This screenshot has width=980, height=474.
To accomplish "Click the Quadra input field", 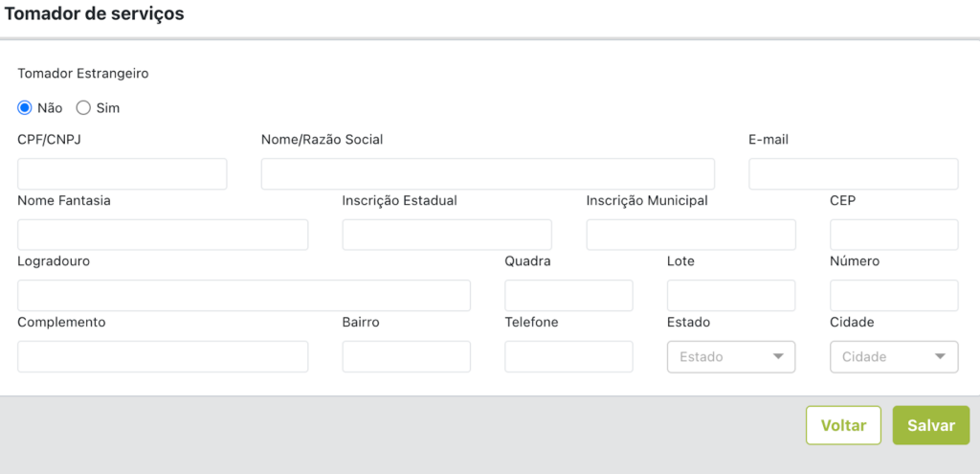I will (x=568, y=296).
